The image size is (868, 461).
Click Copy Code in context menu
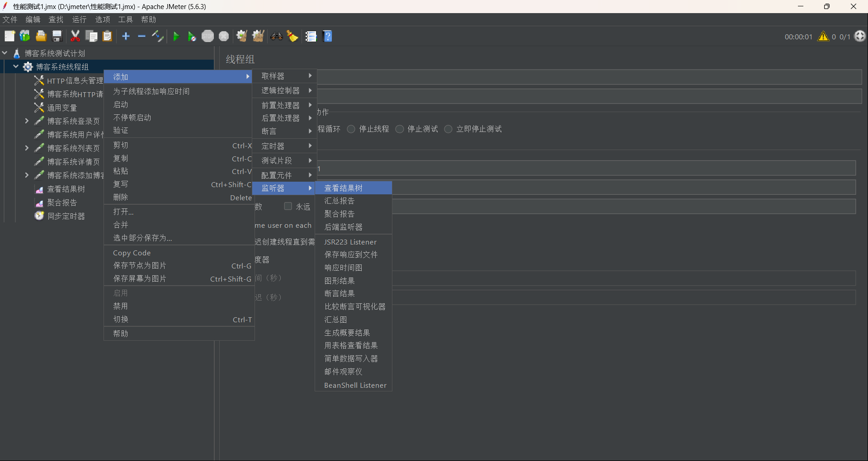tap(179, 253)
